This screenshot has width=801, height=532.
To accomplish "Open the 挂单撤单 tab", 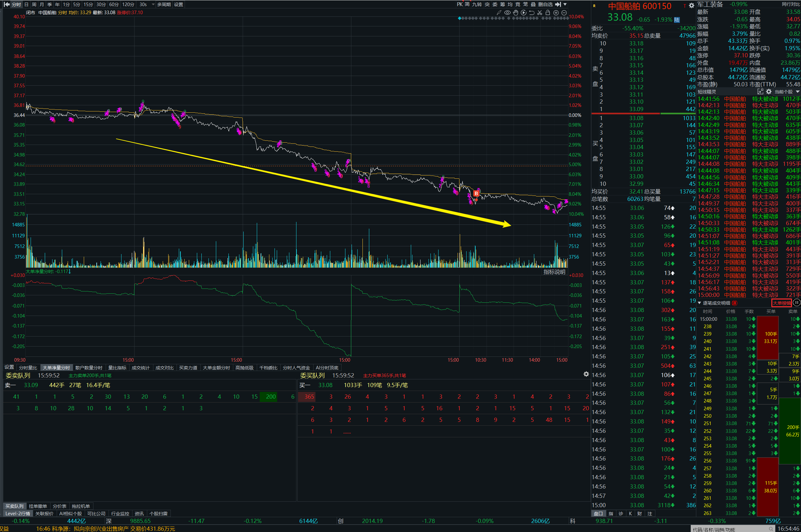I will pos(38,506).
